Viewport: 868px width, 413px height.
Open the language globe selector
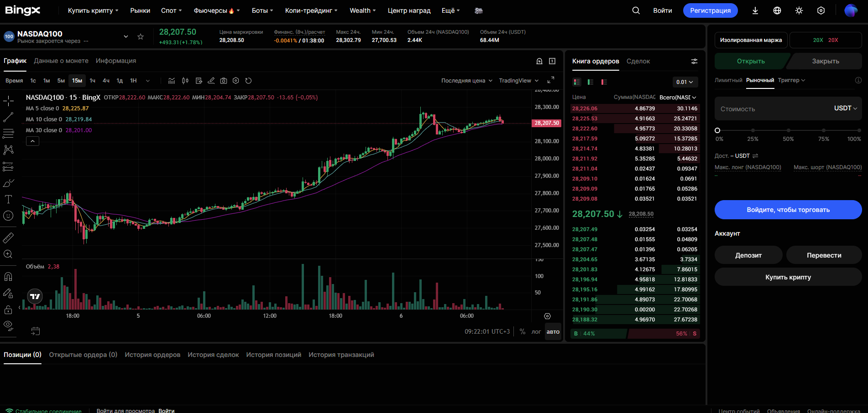coord(777,10)
